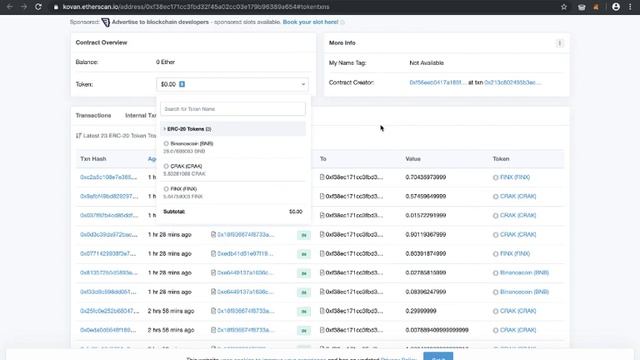Click the sponsored advertiser logo icon
The image size is (640, 360).
tap(106, 22)
